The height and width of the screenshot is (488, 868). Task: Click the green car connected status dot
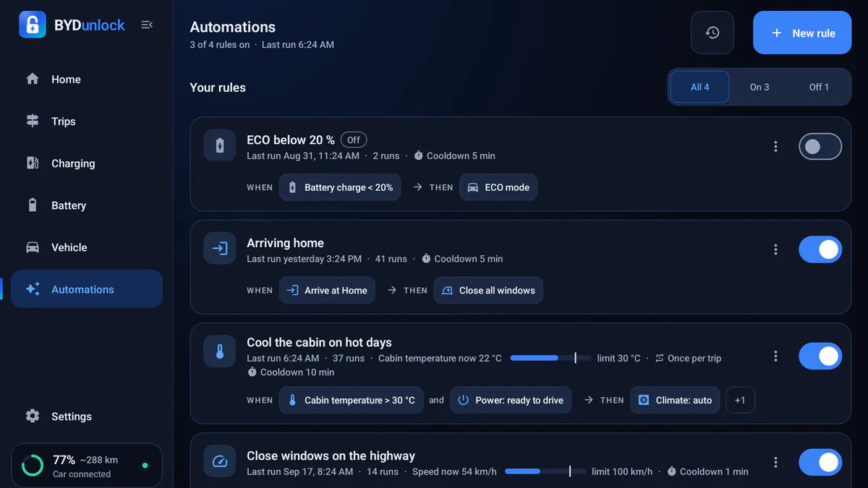(x=145, y=465)
